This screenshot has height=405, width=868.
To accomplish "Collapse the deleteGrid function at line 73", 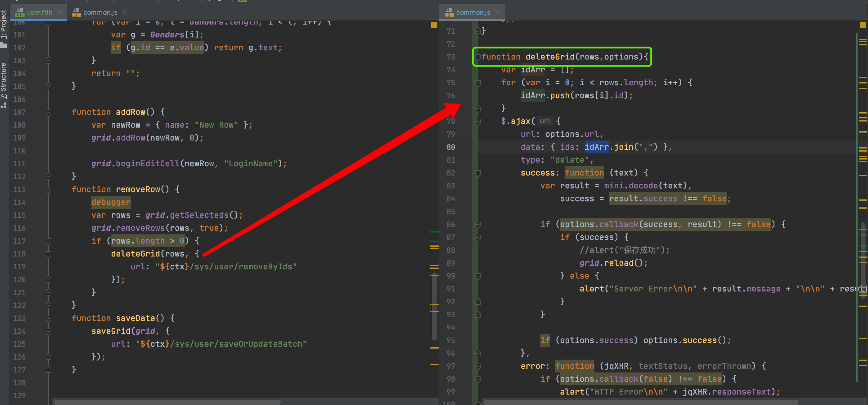I will (478, 57).
